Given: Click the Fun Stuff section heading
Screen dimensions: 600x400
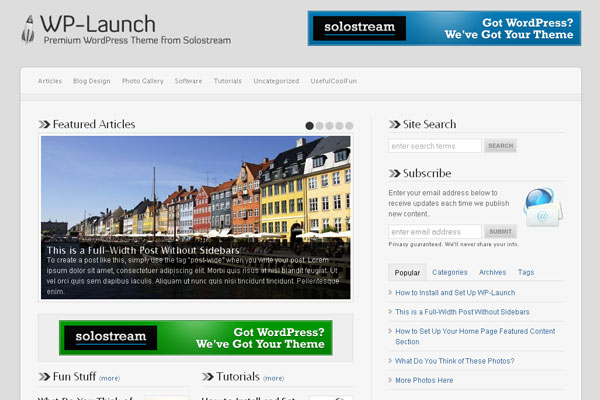Looking at the screenshot, I should tap(74, 377).
